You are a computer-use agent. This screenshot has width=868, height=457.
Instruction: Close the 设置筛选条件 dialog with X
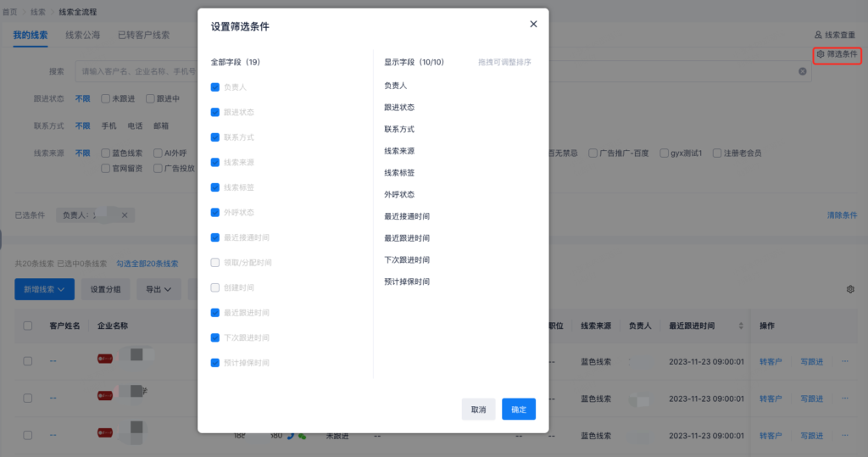coord(533,24)
